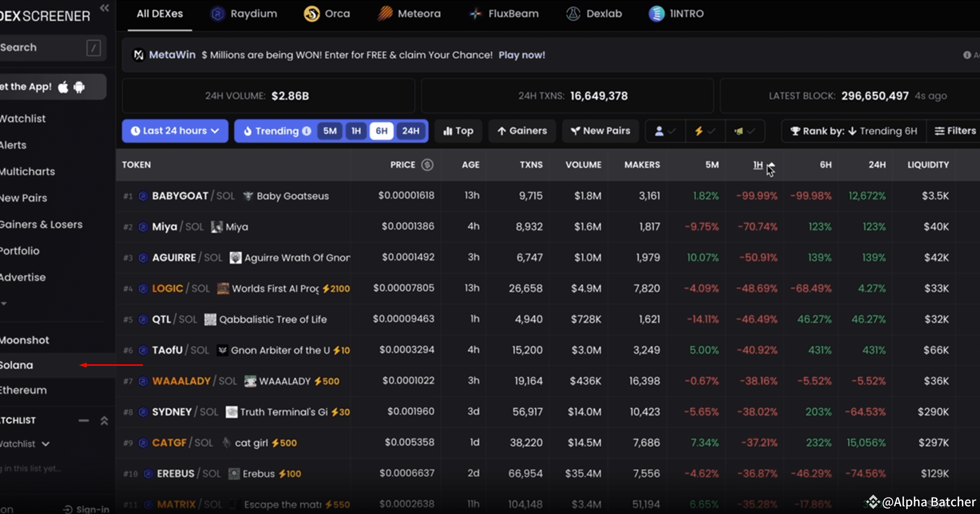Image resolution: width=980 pixels, height=514 pixels.
Task: Click Baby Goatseus token thumbnail icon
Action: (248, 196)
